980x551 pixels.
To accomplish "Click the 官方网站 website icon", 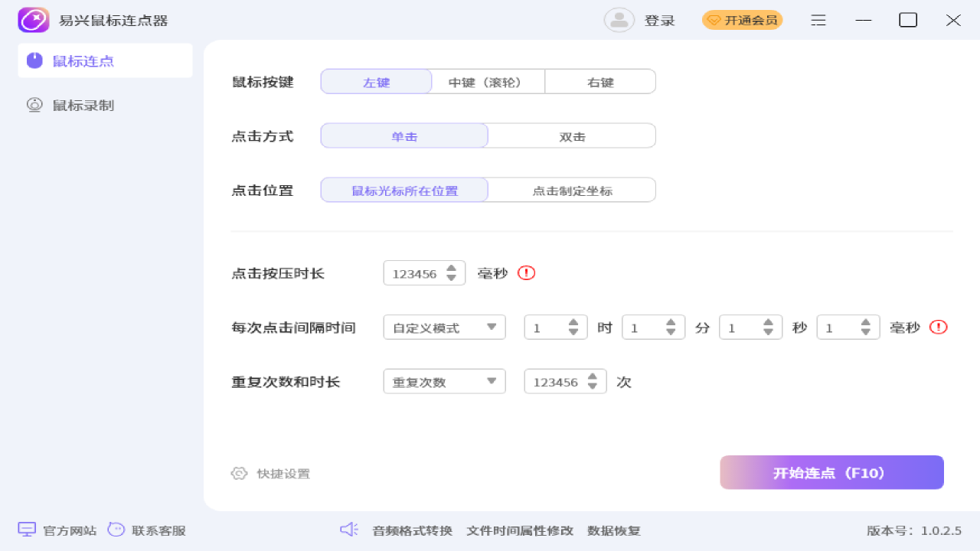I will (x=27, y=529).
